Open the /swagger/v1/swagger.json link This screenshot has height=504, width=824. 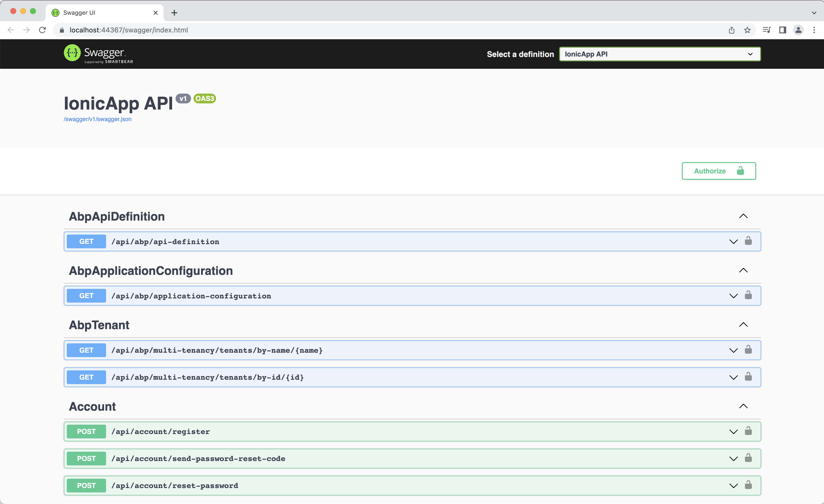coord(98,119)
